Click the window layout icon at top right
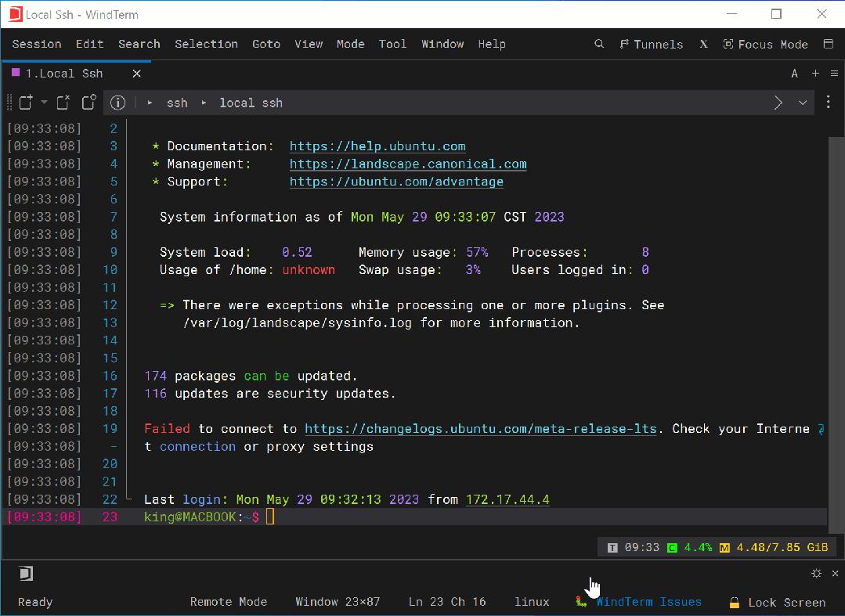Image resolution: width=845 pixels, height=616 pixels. coord(829,45)
